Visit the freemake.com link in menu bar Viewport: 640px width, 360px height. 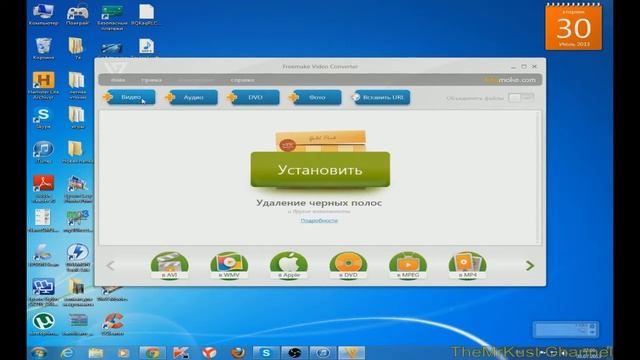pos(510,80)
